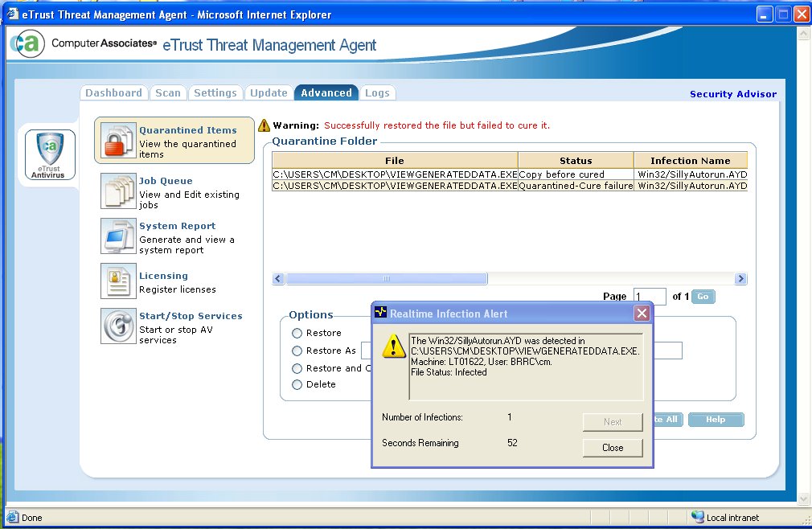Click the Next button in the alert dialog

(x=613, y=422)
